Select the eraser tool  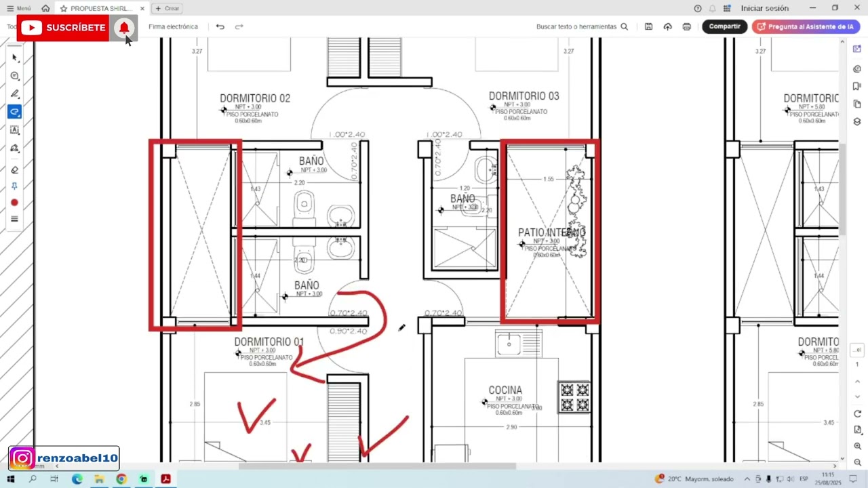tap(15, 169)
